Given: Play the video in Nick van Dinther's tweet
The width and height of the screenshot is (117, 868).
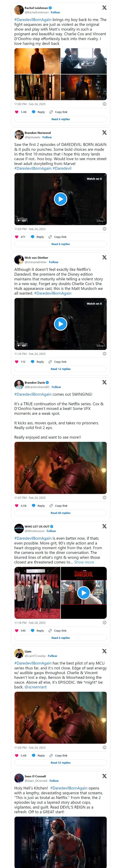Looking at the screenshot, I should tap(61, 324).
